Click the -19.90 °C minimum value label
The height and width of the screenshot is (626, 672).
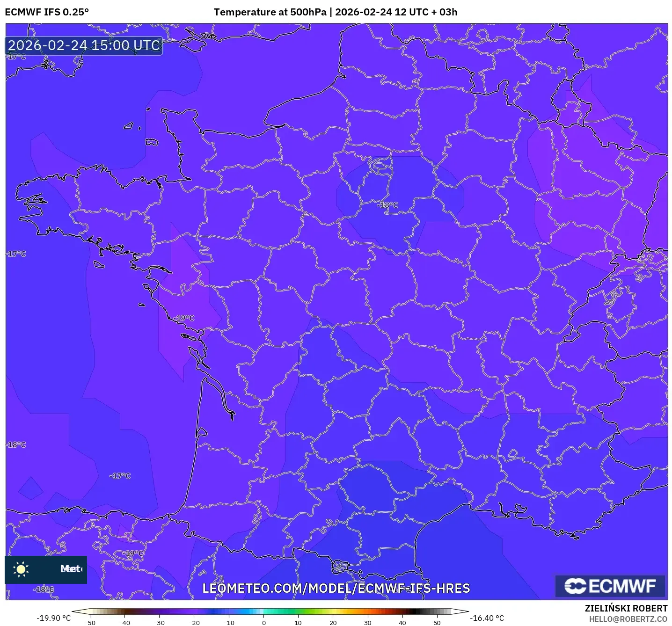point(53,618)
